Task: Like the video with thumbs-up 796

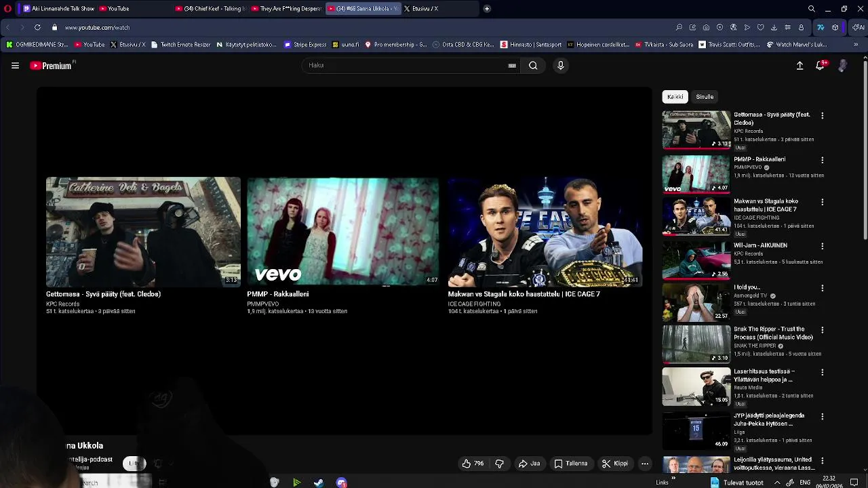Action: click(x=473, y=464)
